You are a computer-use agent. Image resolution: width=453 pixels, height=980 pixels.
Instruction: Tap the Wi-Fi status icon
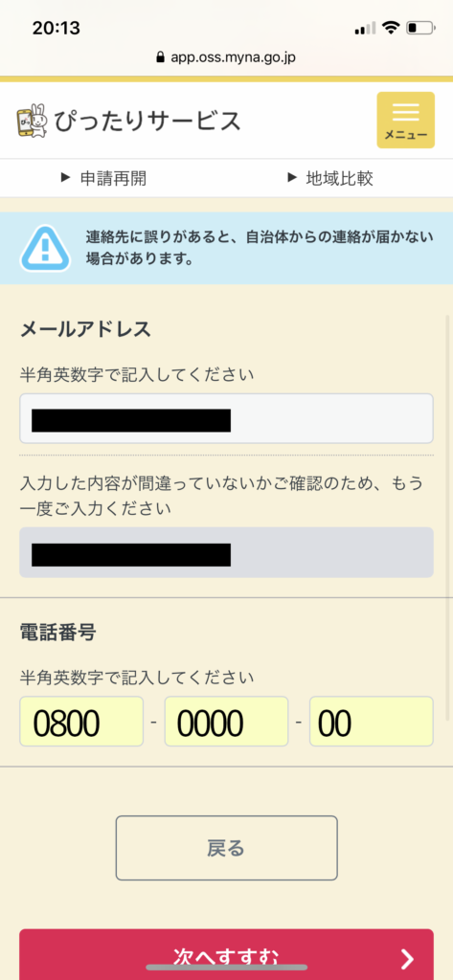pos(392,28)
